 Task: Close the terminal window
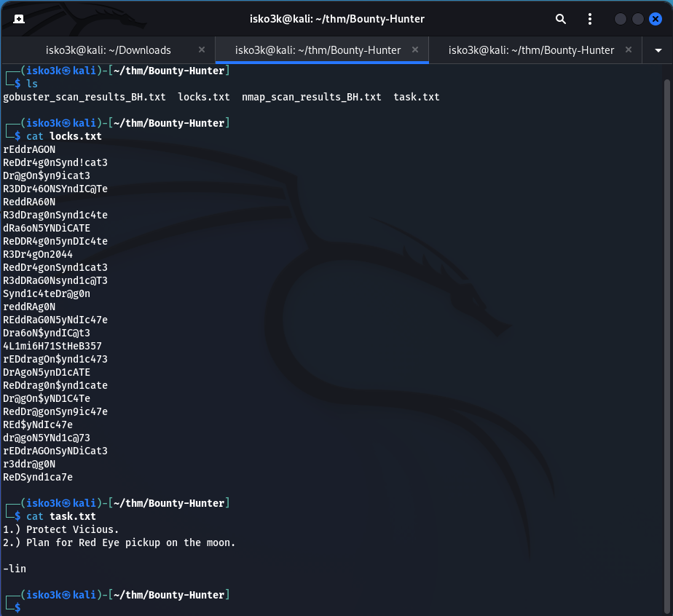click(655, 19)
